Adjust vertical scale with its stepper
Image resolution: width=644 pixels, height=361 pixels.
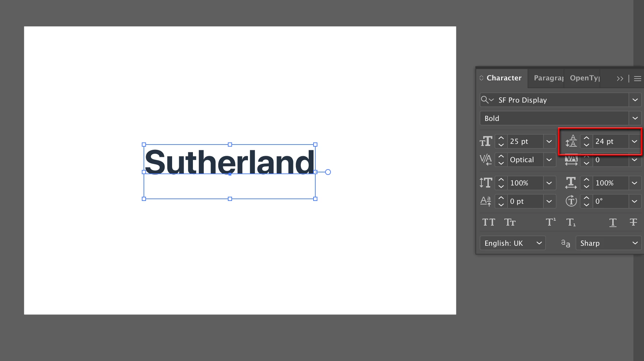pos(501,183)
